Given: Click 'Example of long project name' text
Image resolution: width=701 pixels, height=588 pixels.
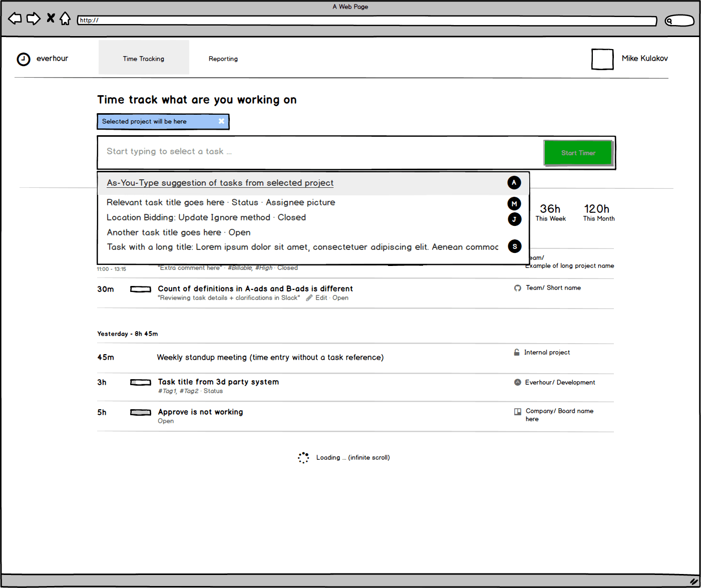Looking at the screenshot, I should click(x=570, y=266).
